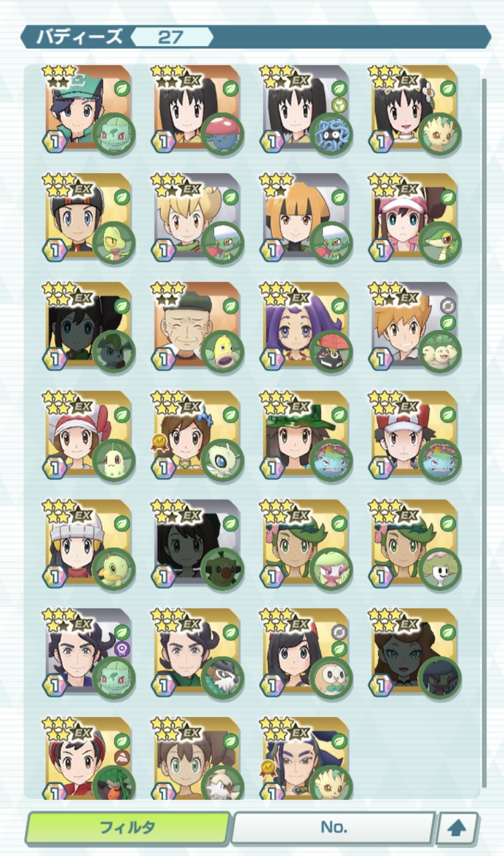Select the purple-haired trainer with Amoonguss
Viewport: 504px width, 856px height.
click(x=306, y=326)
